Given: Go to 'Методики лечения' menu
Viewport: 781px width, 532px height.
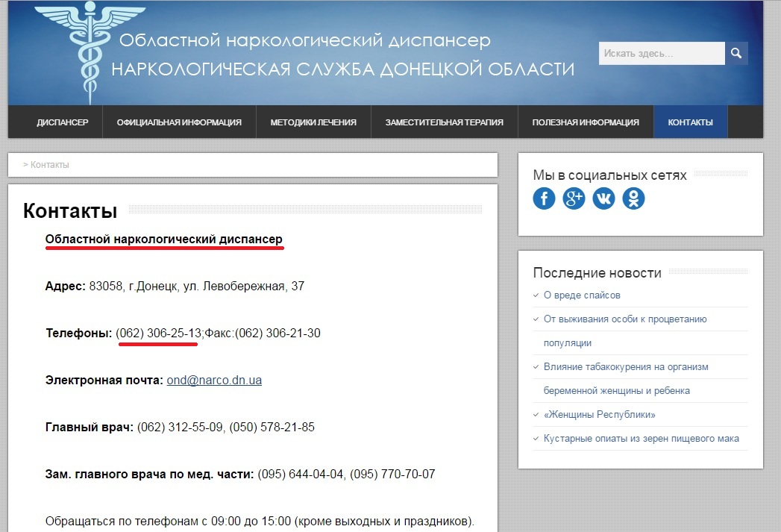Looking at the screenshot, I should point(313,122).
